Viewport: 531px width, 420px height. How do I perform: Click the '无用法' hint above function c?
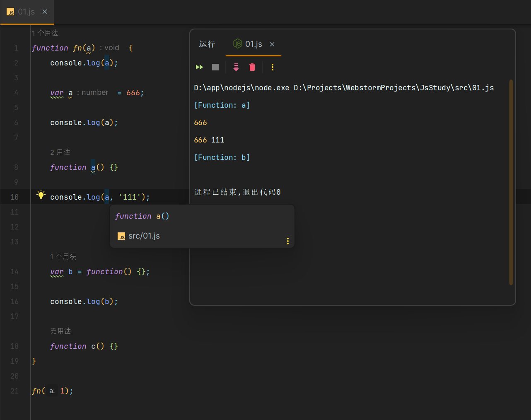(x=60, y=331)
